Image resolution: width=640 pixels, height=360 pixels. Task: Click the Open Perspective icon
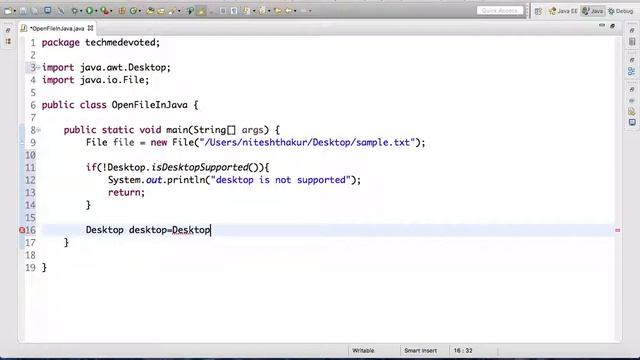click(538, 11)
